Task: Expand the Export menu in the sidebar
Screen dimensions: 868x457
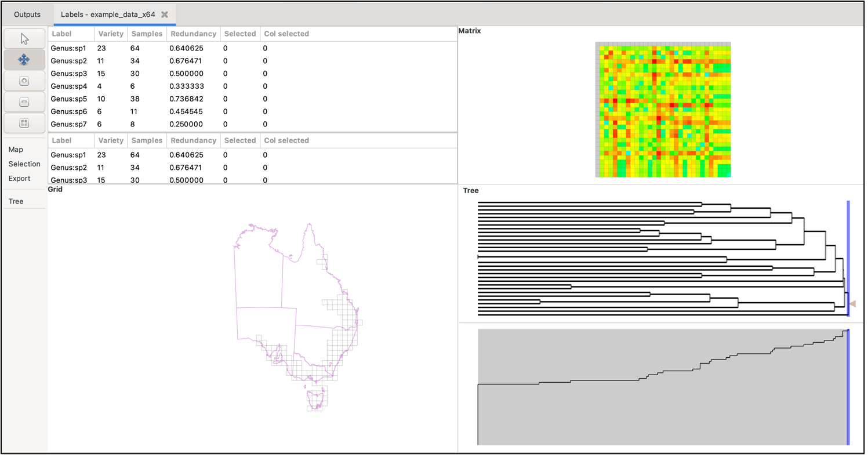Action: 19,179
